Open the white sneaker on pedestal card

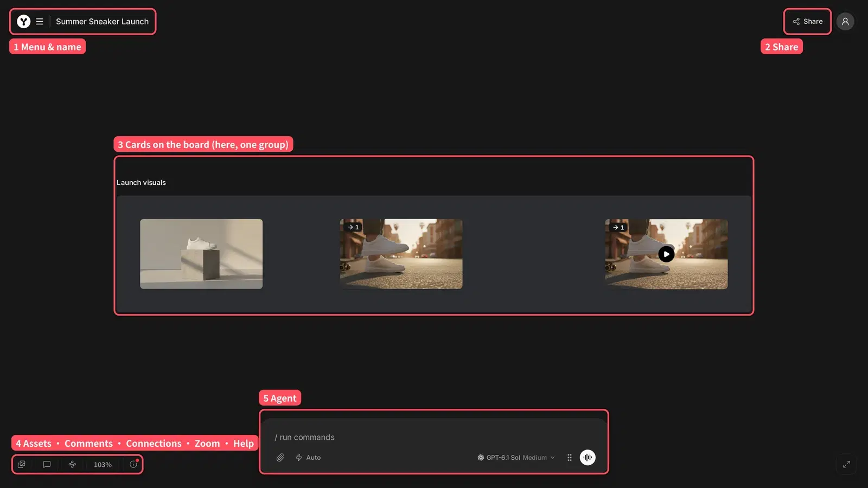201,254
